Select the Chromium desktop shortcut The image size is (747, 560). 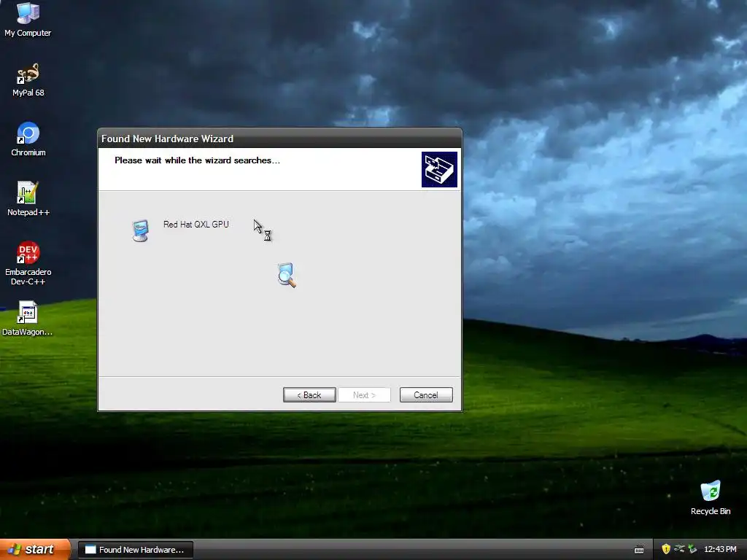pos(28,139)
